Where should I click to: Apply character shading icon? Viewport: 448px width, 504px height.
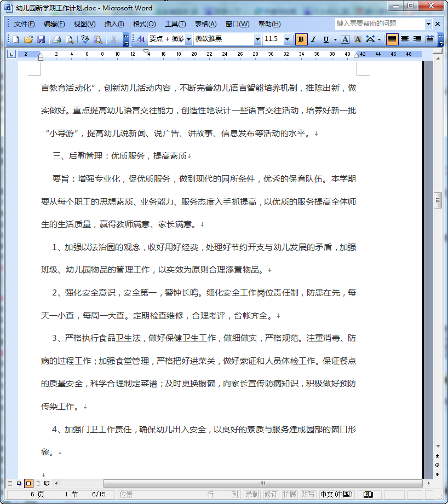coord(358,39)
